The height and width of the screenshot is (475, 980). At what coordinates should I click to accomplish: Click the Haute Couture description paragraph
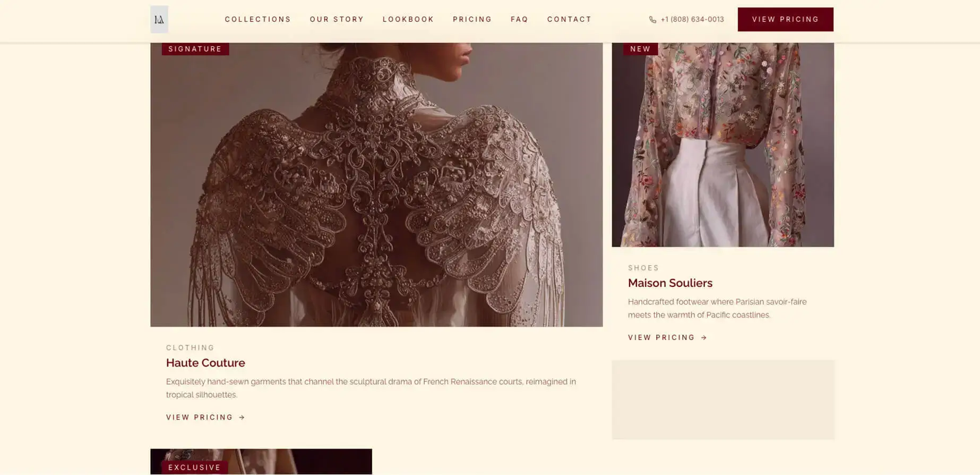(x=371, y=388)
